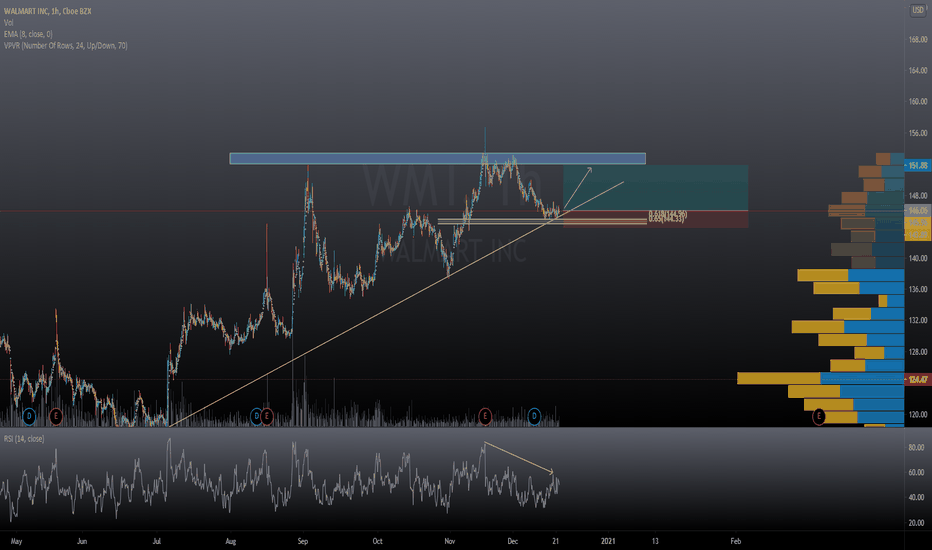Click 60.00 on the RSI scale
Image resolution: width=932 pixels, height=550 pixels.
[x=916, y=472]
